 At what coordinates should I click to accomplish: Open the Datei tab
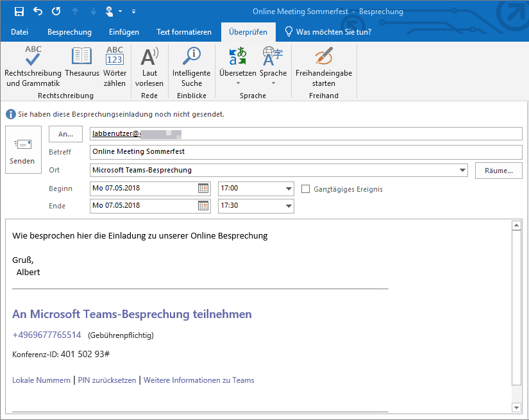tap(20, 32)
